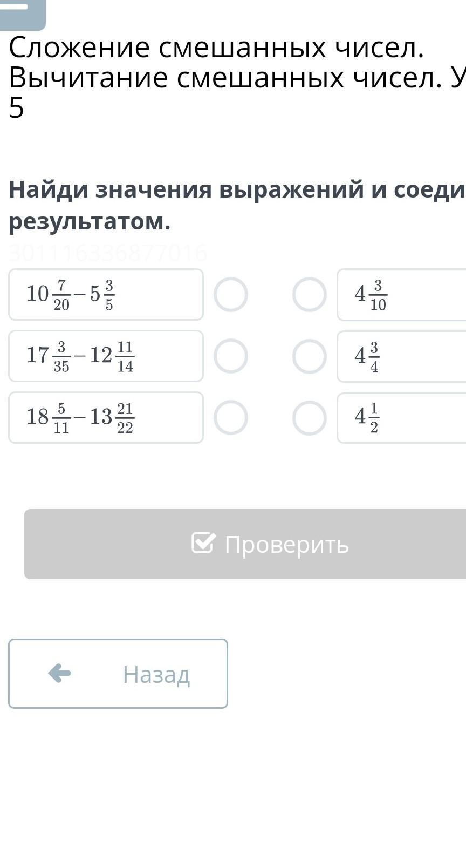The height and width of the screenshot is (868, 466).
Task: Click the expression box 10 7/20 − 5 3/5
Action: (x=106, y=295)
